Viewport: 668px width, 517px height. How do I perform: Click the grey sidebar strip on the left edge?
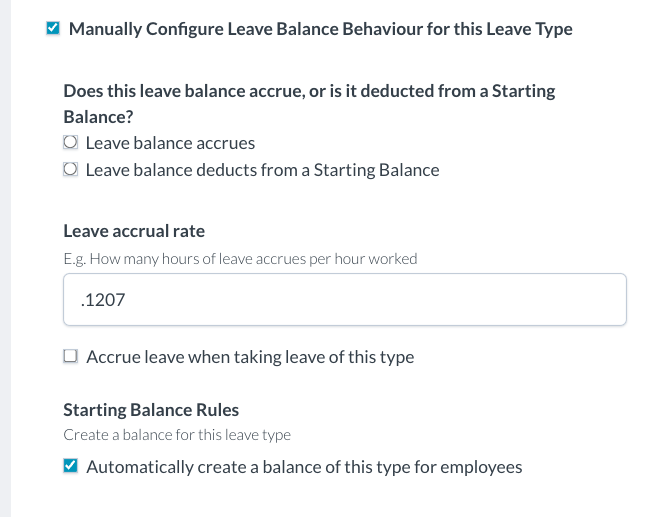point(5,260)
